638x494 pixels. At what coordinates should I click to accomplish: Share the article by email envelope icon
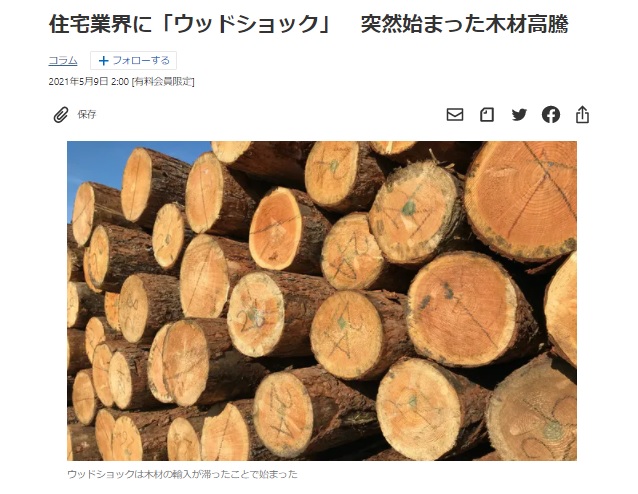pos(454,115)
